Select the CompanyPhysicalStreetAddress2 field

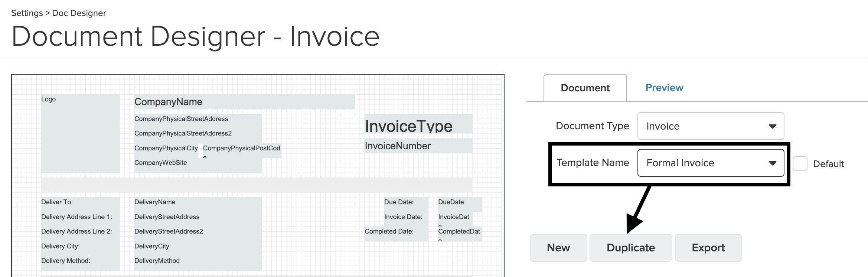(183, 133)
